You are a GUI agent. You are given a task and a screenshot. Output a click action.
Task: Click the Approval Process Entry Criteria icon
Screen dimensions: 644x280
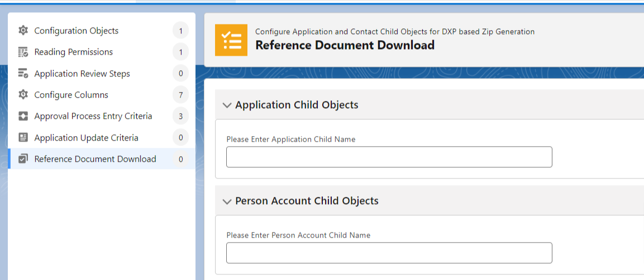click(23, 117)
